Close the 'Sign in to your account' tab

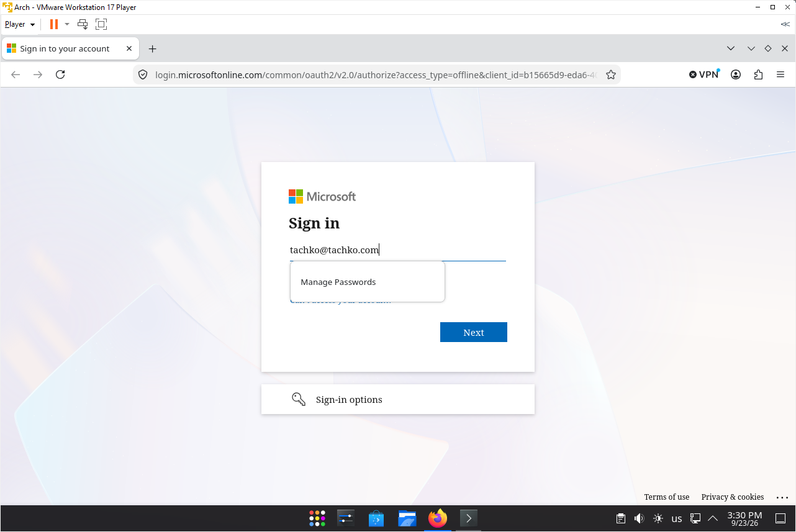coord(129,48)
